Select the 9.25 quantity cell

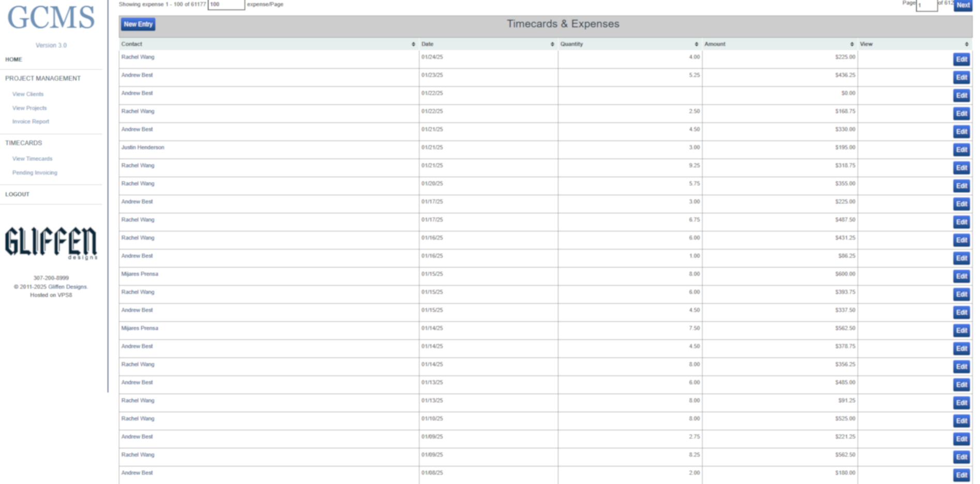(630, 168)
